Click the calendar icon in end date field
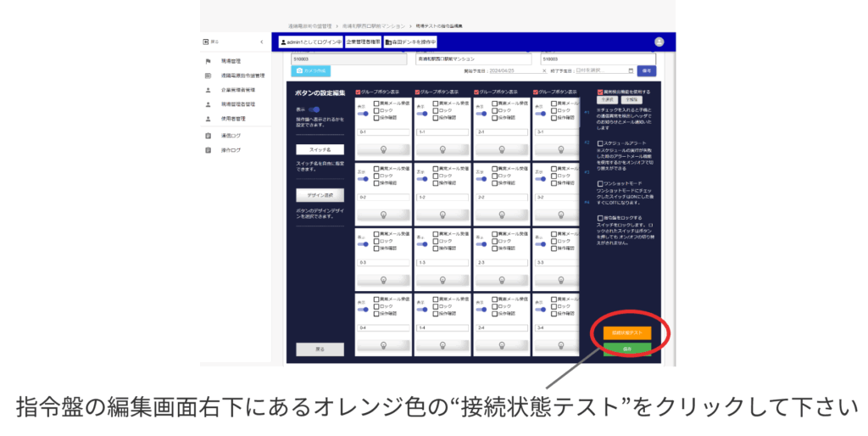This screenshot has width=868, height=436. point(631,70)
